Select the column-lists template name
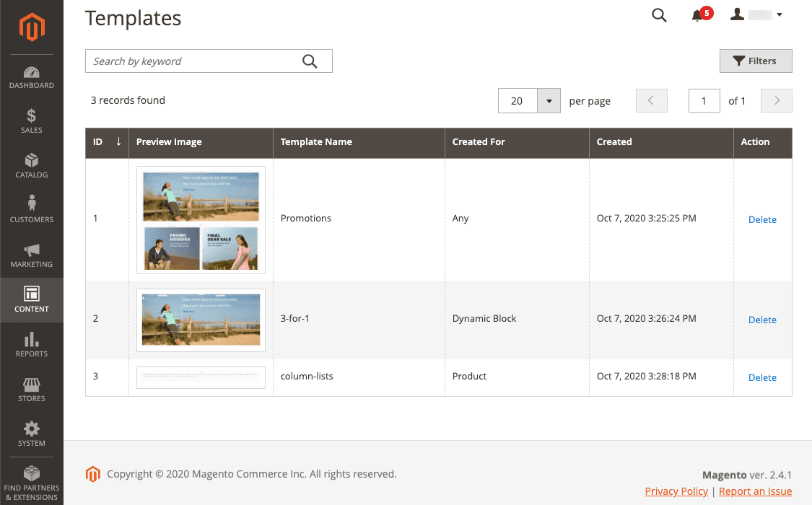 [307, 376]
